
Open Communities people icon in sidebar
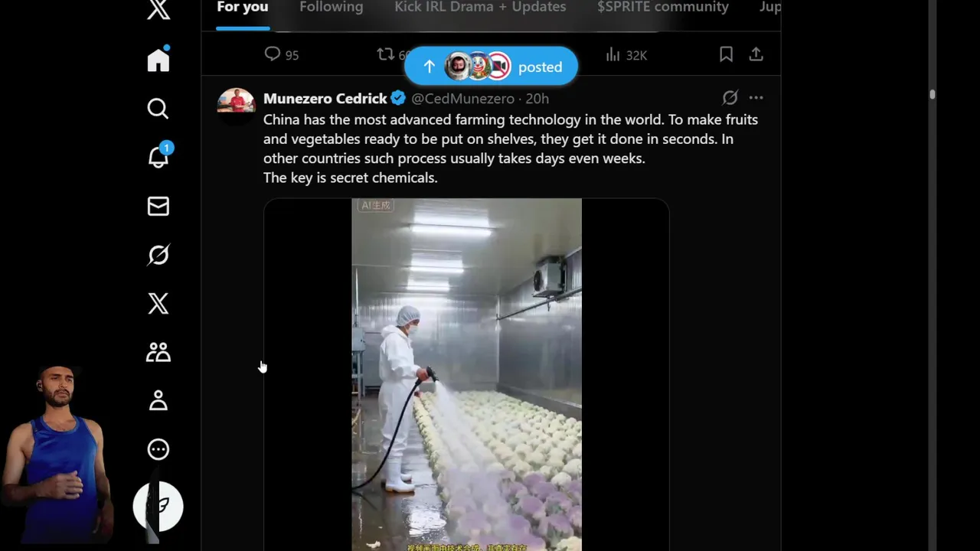(x=158, y=352)
